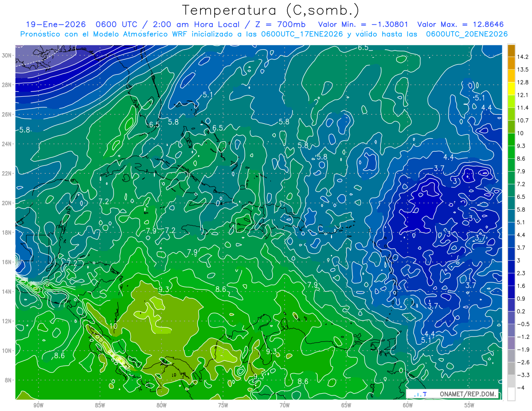Click the -0.5 value on the color scale
The height and width of the screenshot is (411, 532).
tap(522, 324)
